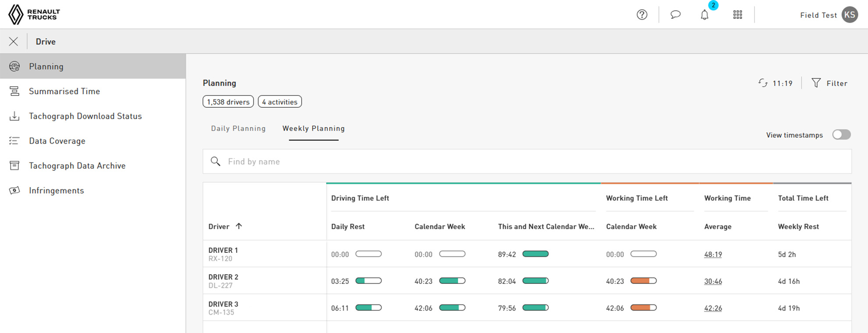This screenshot has height=333, width=868.
Task: Open the chat messages icon
Action: coord(676,14)
